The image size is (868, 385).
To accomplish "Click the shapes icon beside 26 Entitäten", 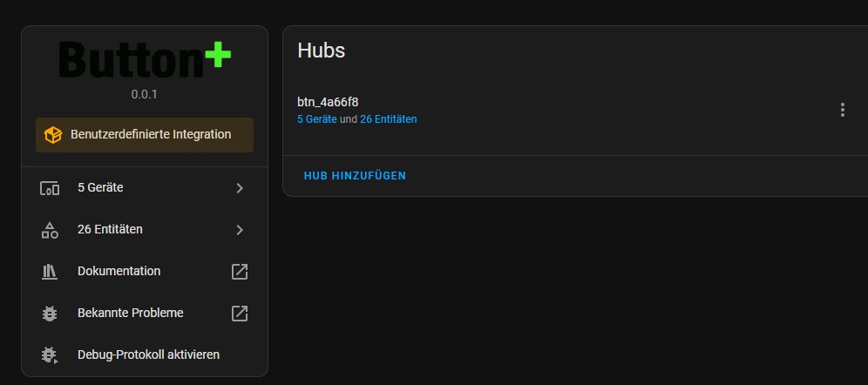I will click(x=50, y=230).
